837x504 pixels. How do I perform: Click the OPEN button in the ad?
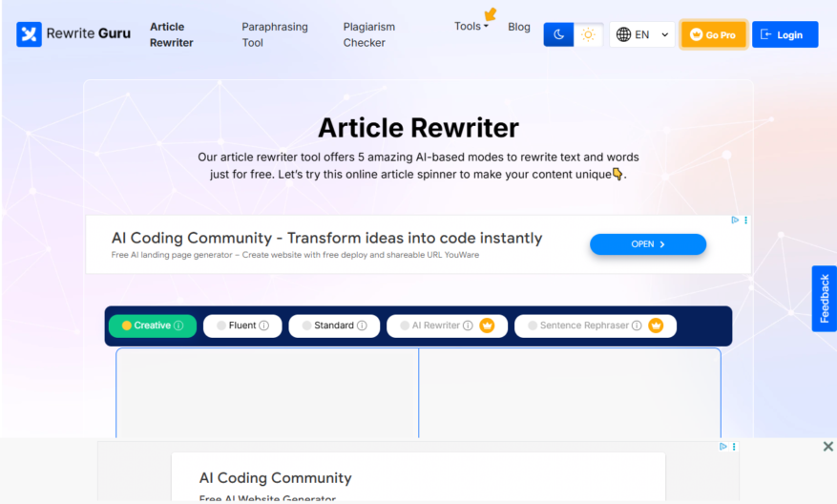click(648, 244)
